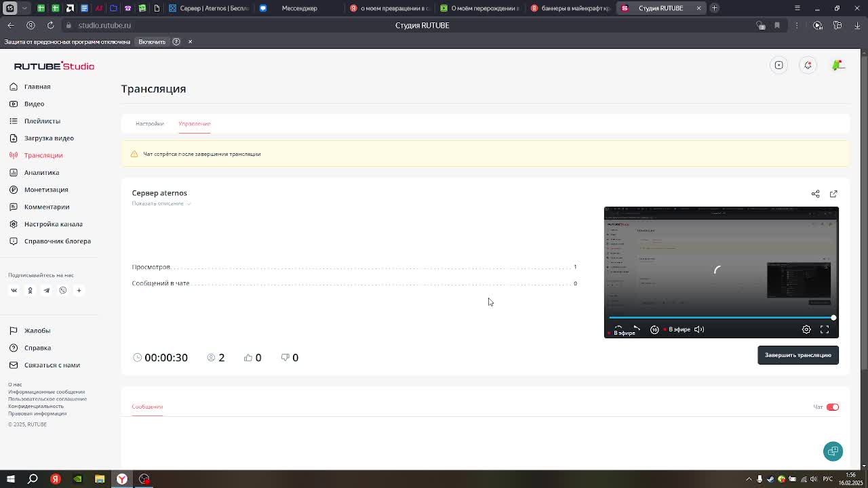
Task: Open the browser hamburger menu
Action: pyautogui.click(x=797, y=8)
